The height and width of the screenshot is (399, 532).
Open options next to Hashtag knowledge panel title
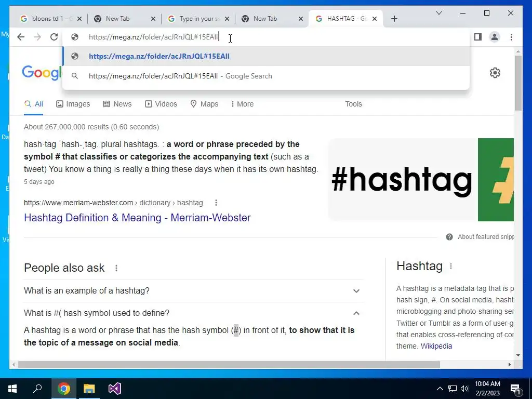[451, 267]
